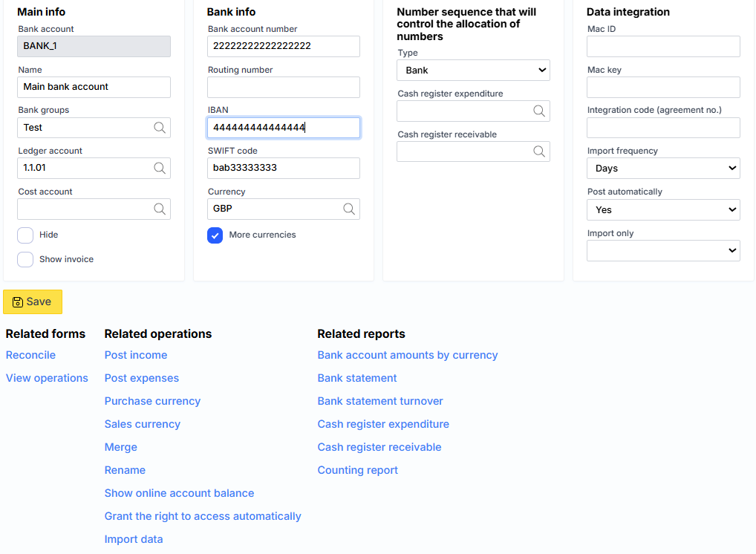
Task: Open the Ledger account lookup magnifier
Action: pyautogui.click(x=160, y=169)
